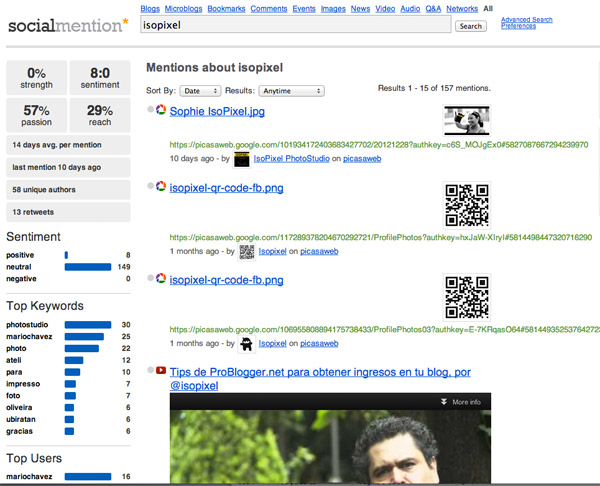
Task: Click the positive sentiment row
Action: [68, 255]
